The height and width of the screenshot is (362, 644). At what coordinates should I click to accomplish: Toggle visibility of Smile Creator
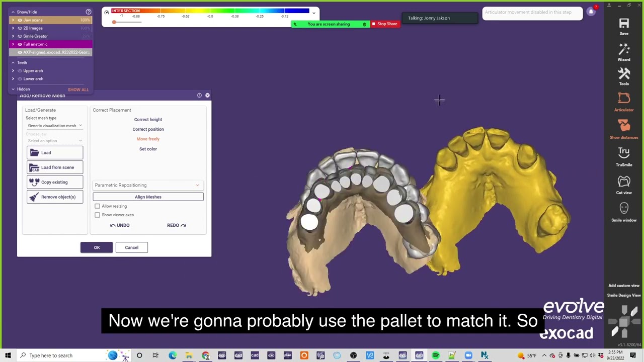(20, 36)
